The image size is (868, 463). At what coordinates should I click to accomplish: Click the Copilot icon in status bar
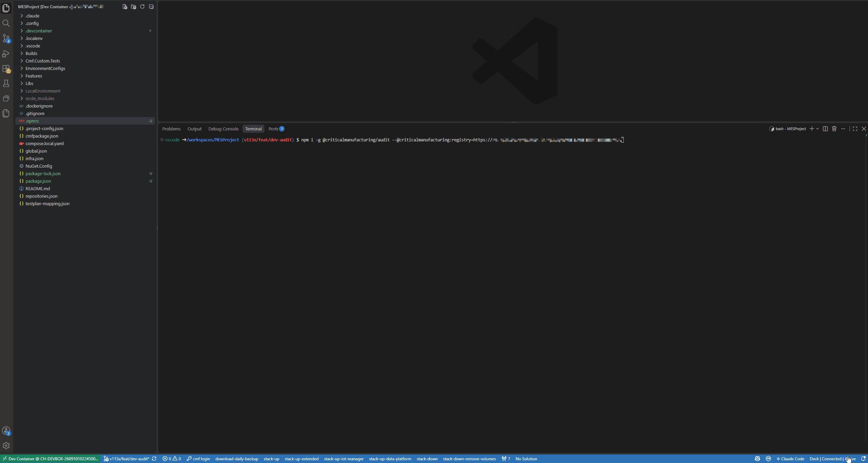tap(757, 459)
